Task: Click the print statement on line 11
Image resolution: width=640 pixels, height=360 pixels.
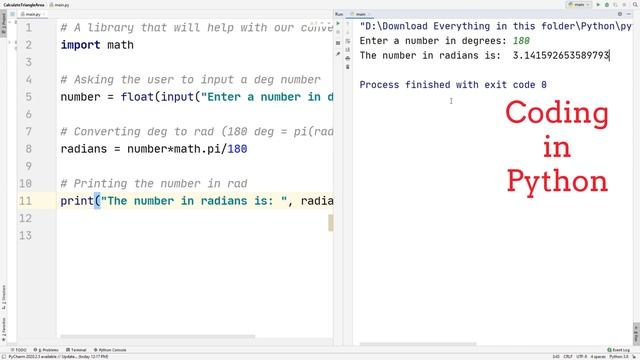Action: coord(197,201)
